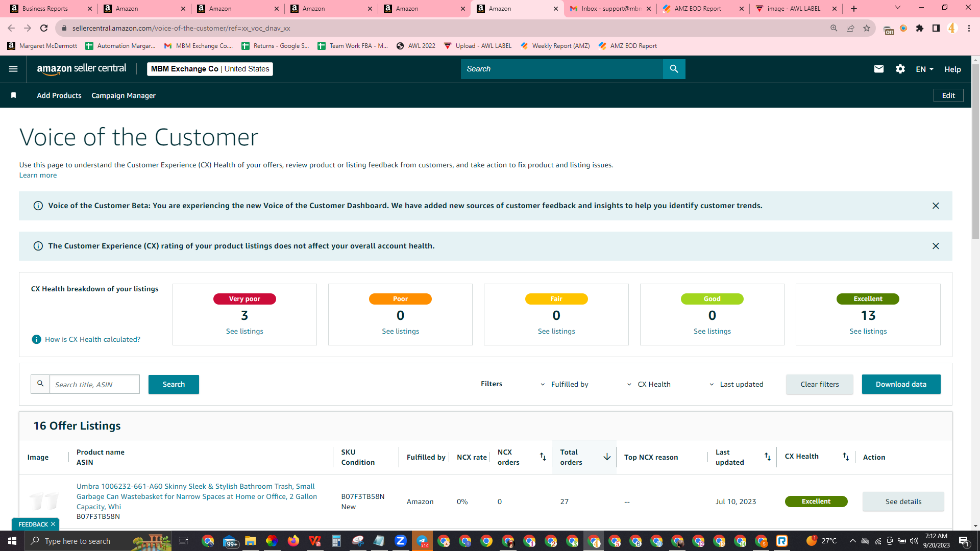Bookmark this page with the star icon

click(867, 28)
